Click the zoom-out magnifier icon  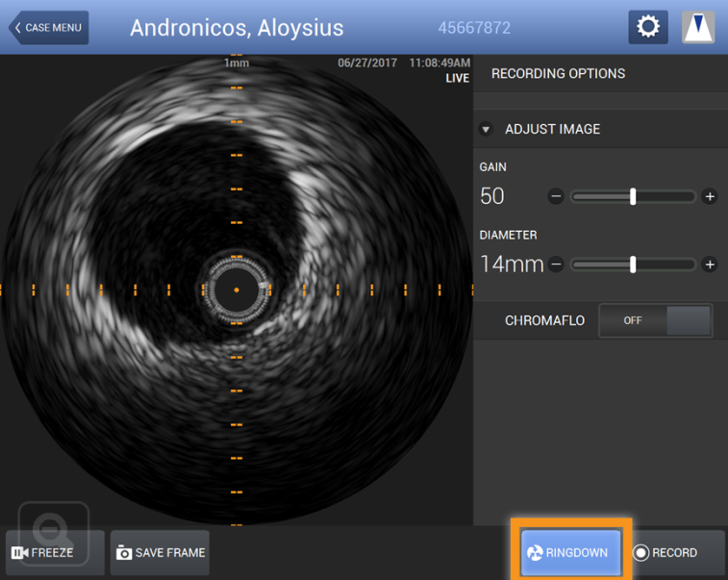[54, 532]
